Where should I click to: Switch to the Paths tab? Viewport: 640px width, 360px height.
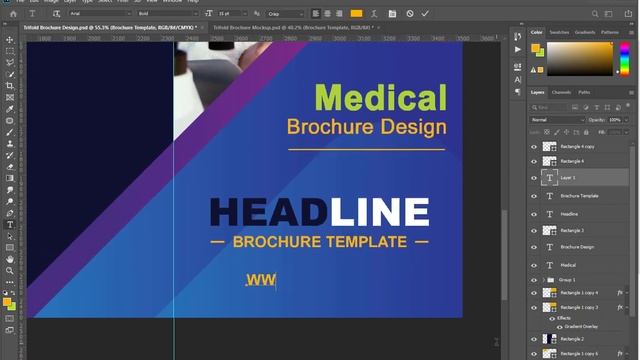click(584, 92)
